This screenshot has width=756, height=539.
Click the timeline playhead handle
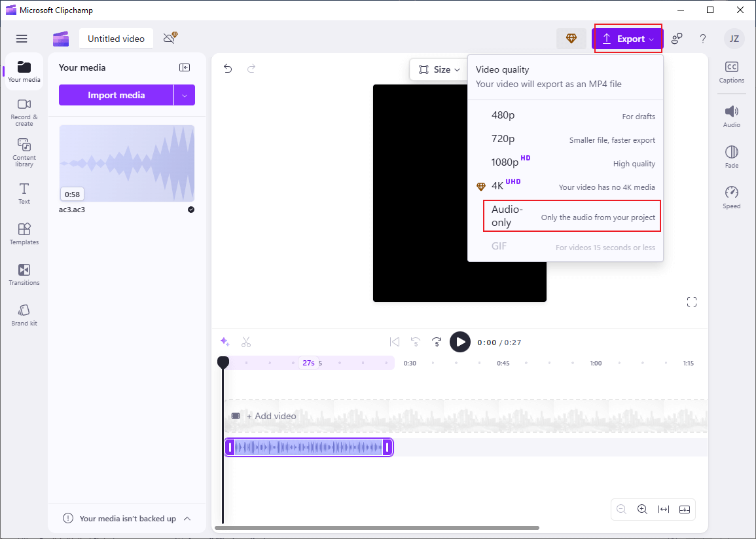click(x=223, y=362)
